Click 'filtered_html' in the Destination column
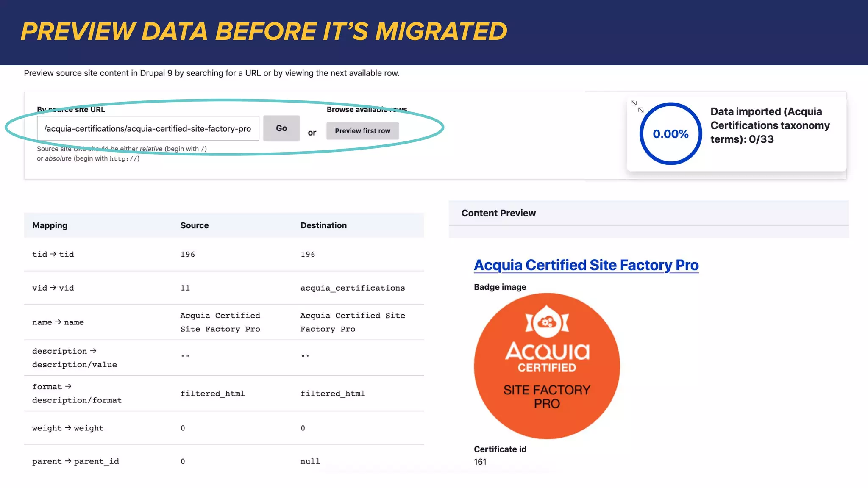The image size is (868, 488). click(x=333, y=394)
